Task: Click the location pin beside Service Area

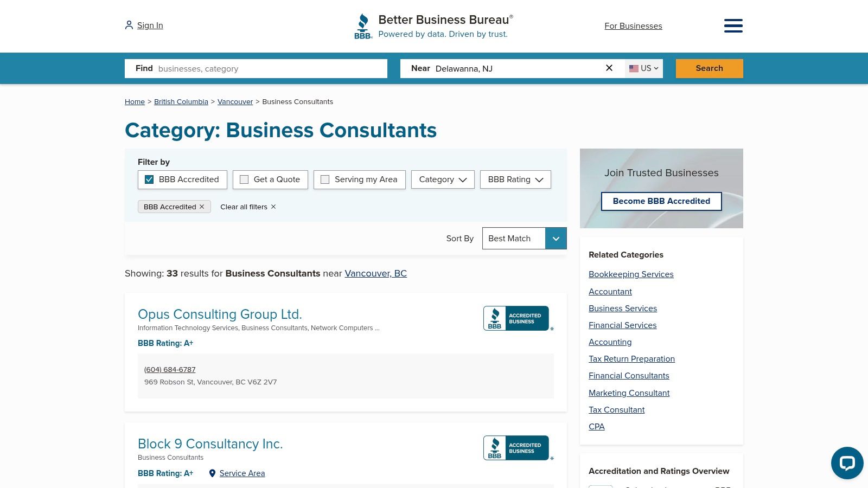Action: point(213,473)
